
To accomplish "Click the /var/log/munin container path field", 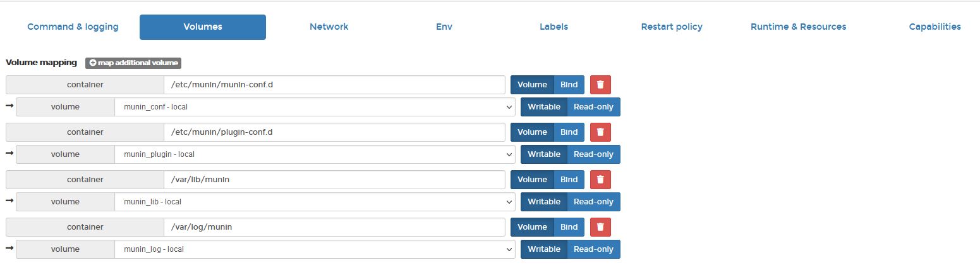I will click(334, 227).
